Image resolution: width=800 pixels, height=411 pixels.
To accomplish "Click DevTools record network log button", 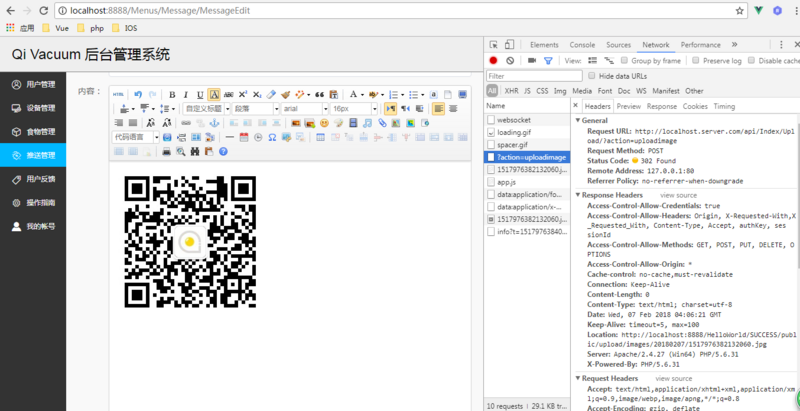I will click(x=493, y=60).
